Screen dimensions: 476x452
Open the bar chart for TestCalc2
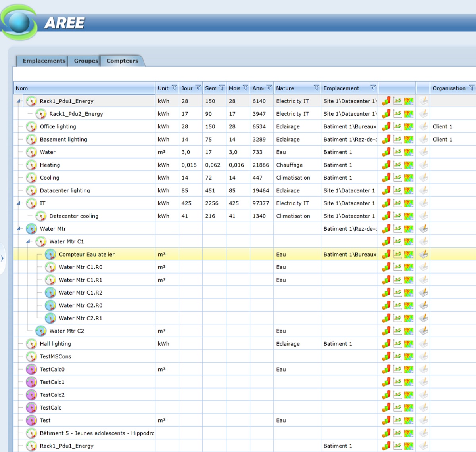[386, 395]
